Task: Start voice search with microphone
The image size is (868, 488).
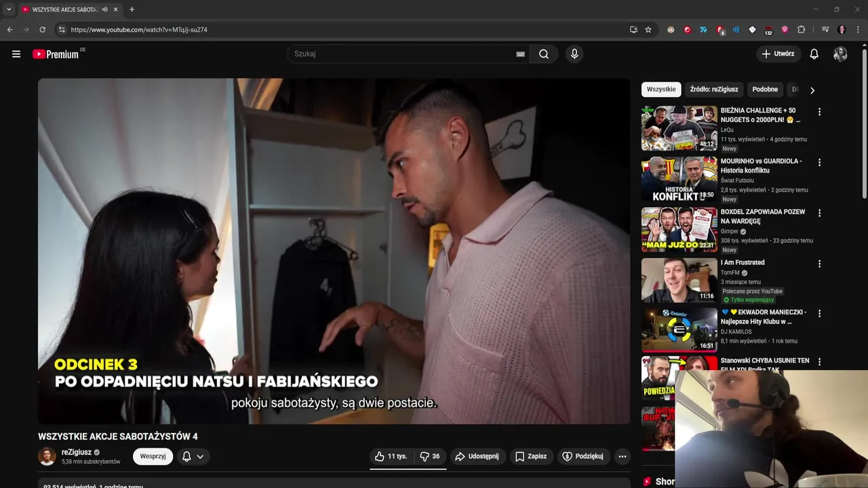Action: tap(574, 54)
